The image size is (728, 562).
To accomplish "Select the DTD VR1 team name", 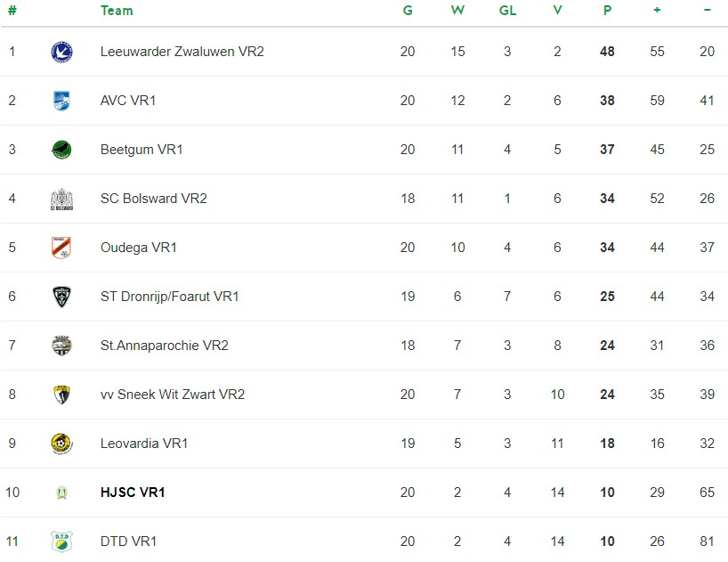I will [129, 542].
